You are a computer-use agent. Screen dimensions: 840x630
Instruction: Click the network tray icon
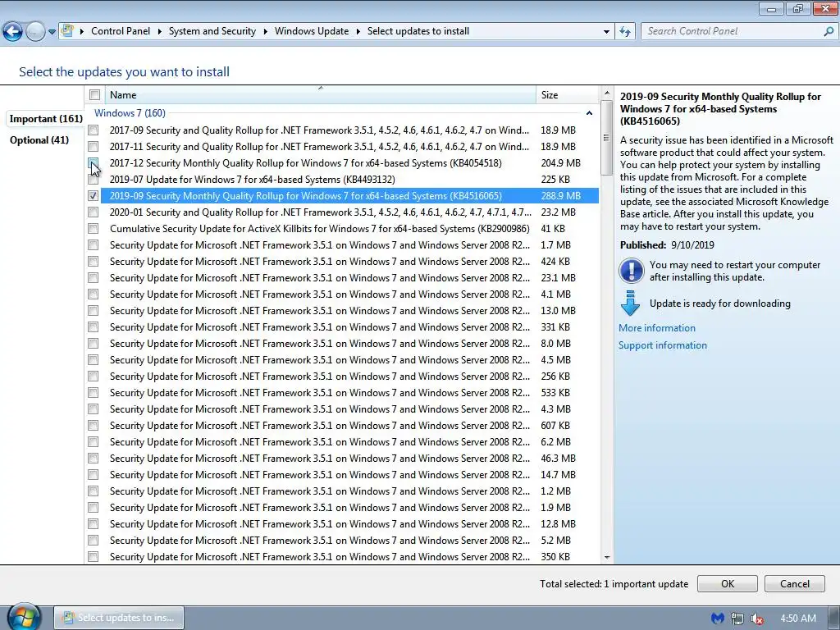(737, 619)
